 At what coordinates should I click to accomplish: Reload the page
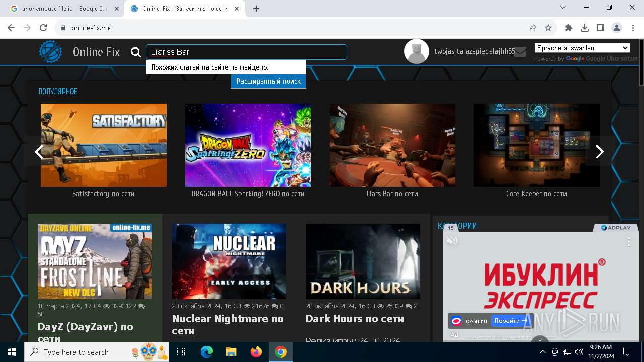43,28
